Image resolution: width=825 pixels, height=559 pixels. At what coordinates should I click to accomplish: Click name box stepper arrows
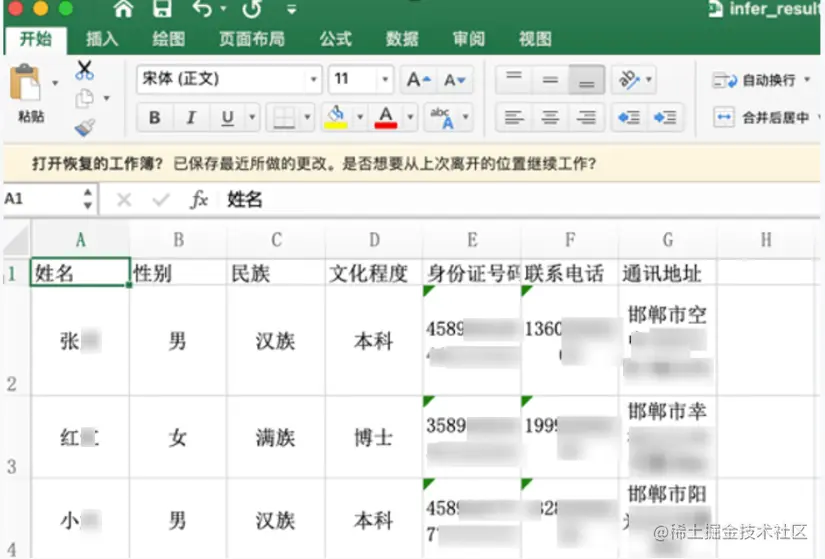pos(88,199)
